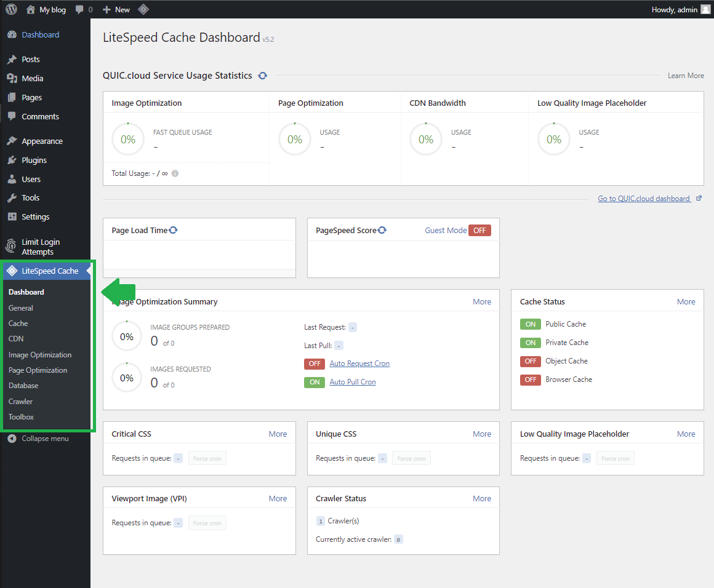This screenshot has height=588, width=714.
Task: Click LiteSpeed Cache sidebar diamond icon
Action: 12,271
